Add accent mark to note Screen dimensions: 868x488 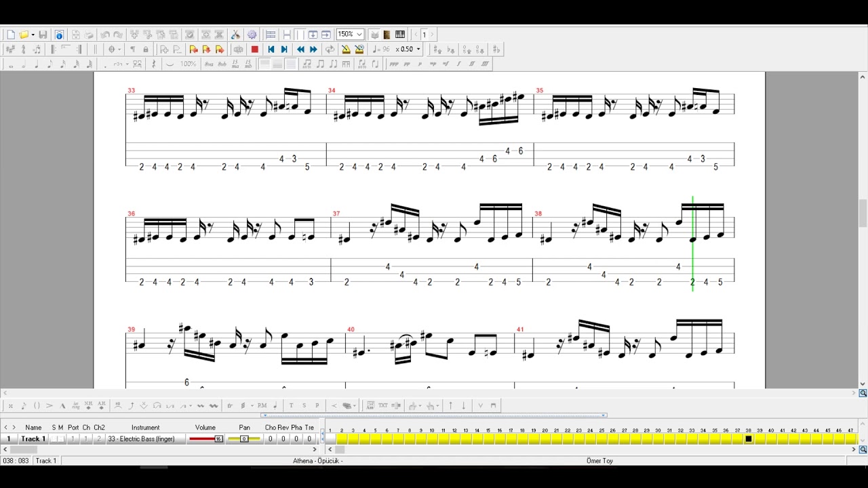pos(50,405)
